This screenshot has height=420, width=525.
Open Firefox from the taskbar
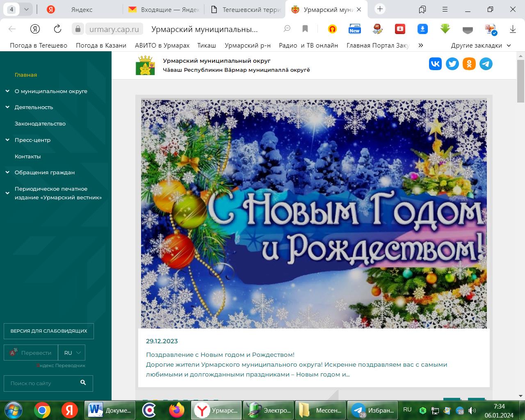(x=177, y=410)
